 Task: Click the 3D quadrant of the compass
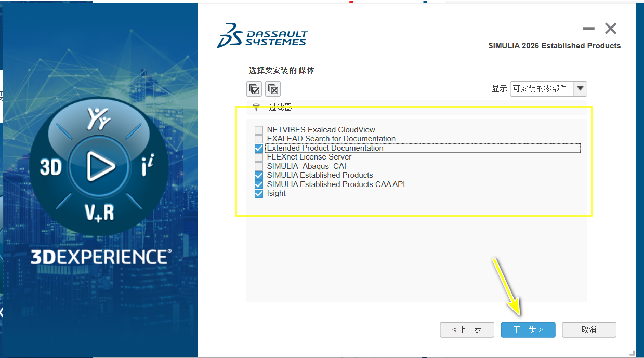pos(51,167)
